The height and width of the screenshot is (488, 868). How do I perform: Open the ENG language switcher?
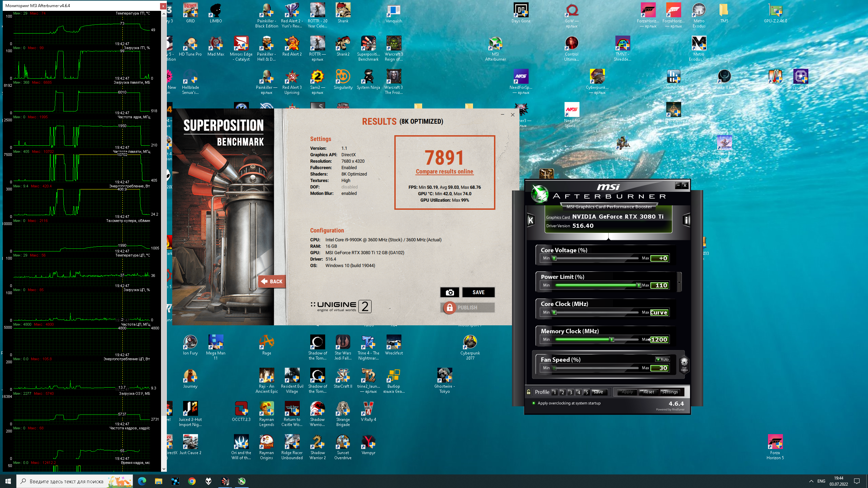821,481
